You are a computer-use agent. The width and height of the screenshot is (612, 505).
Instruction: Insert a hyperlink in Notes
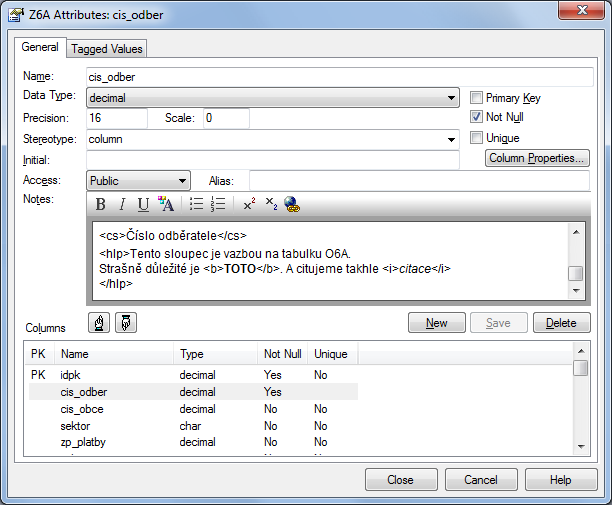coord(292,205)
